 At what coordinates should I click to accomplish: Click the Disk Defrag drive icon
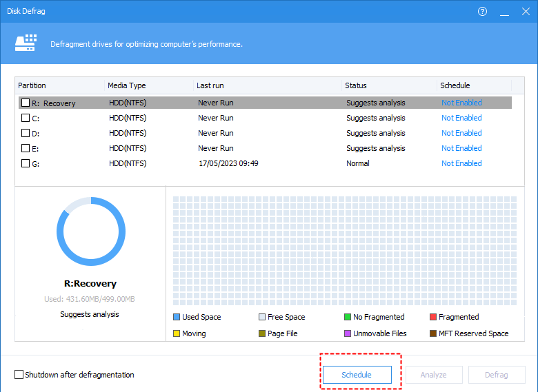(26, 43)
